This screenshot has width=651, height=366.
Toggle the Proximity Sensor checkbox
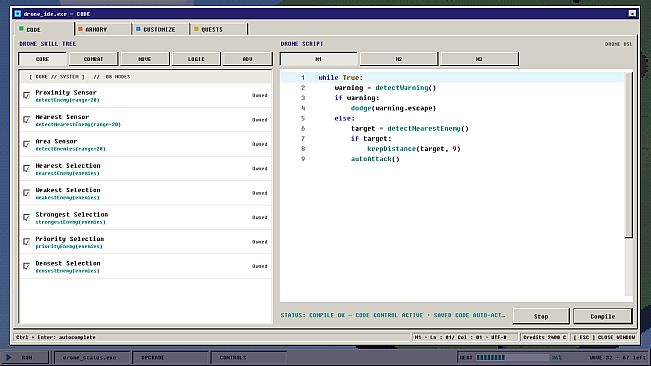click(27, 95)
